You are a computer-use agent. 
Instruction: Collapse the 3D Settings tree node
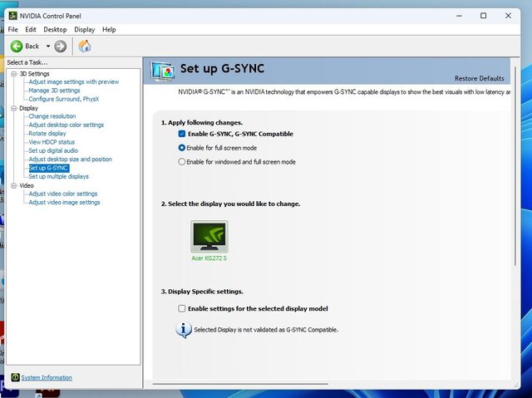13,74
